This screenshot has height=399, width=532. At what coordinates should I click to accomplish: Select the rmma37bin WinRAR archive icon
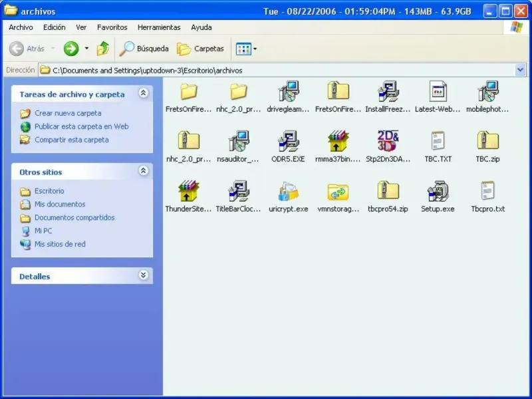coord(338,142)
